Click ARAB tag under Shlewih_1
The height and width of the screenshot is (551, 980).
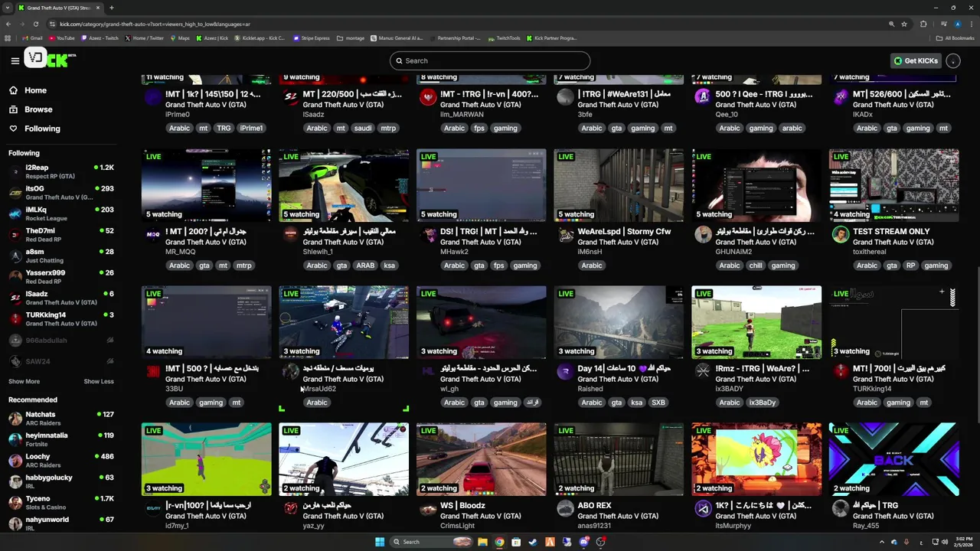[365, 266]
